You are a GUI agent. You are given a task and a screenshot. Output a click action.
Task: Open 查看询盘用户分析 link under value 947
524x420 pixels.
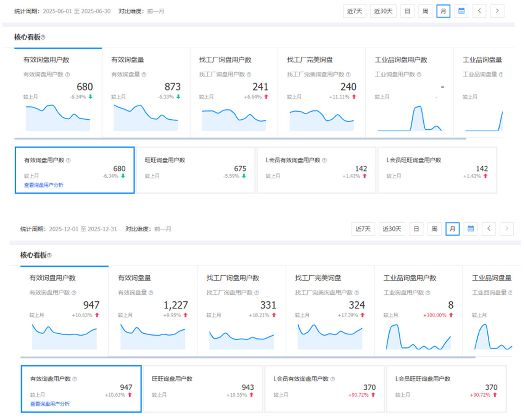(50, 404)
